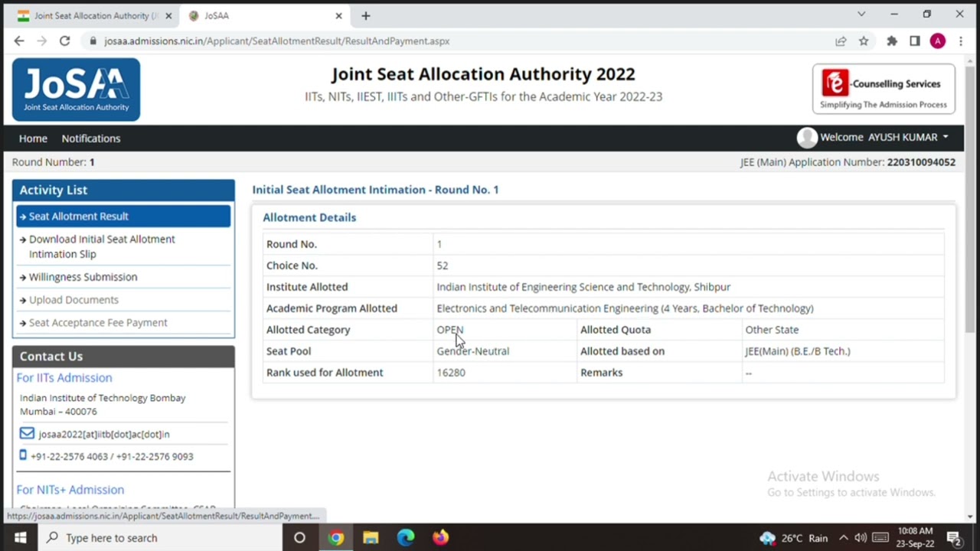The width and height of the screenshot is (980, 551).
Task: Expand the AYUSH KUMAR user dropdown
Action: click(x=909, y=137)
